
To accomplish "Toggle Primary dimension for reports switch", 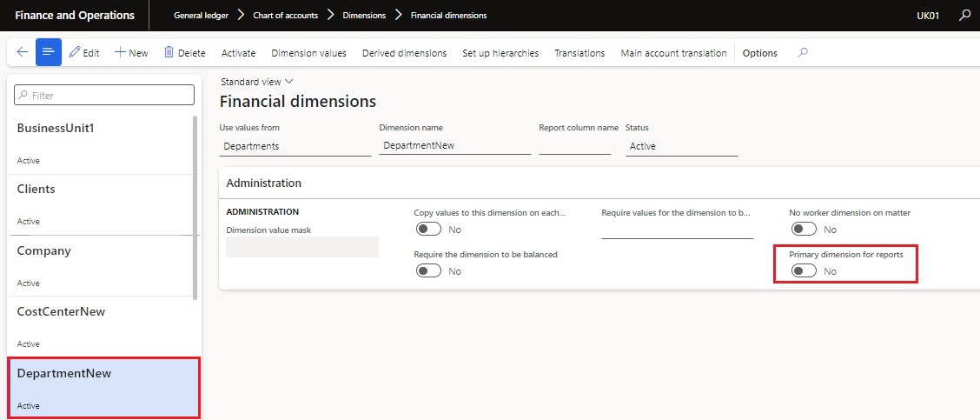I will point(804,271).
